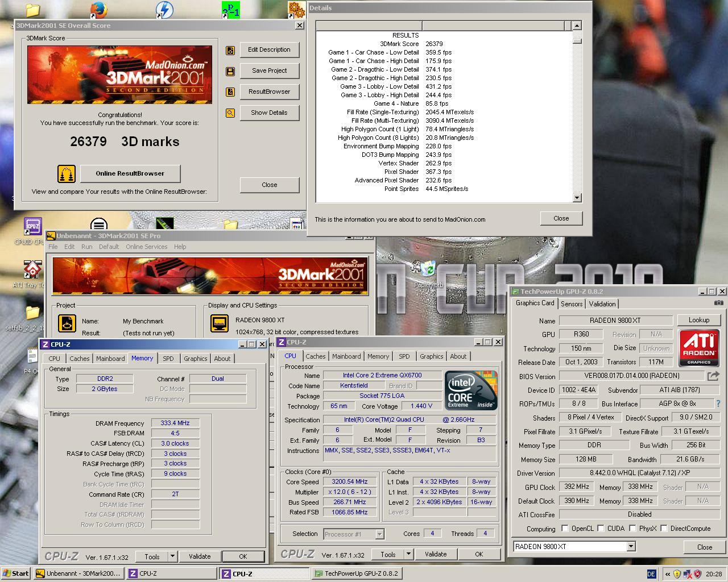Open the CPUID CPU-Z desktop shortcut
The width and height of the screenshot is (728, 582).
[32, 226]
